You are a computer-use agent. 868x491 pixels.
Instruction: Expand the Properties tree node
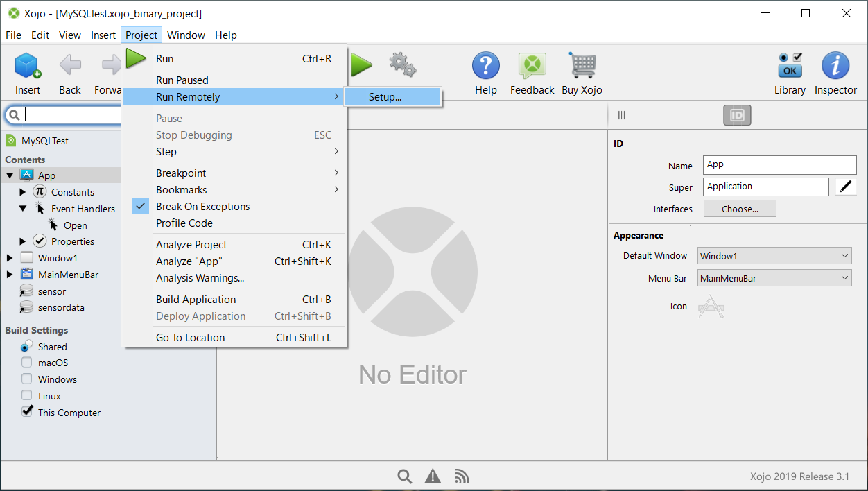pos(23,241)
